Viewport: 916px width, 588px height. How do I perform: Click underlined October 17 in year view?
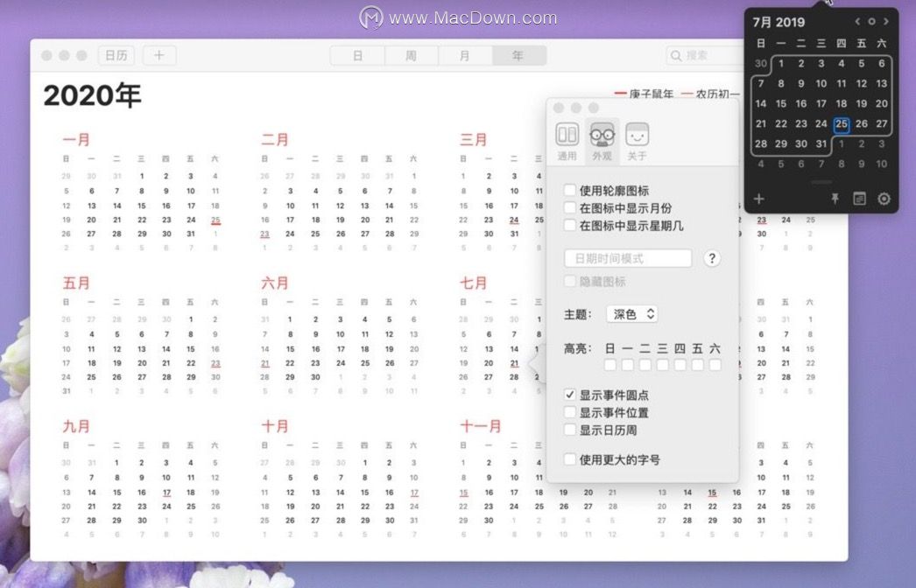(414, 493)
